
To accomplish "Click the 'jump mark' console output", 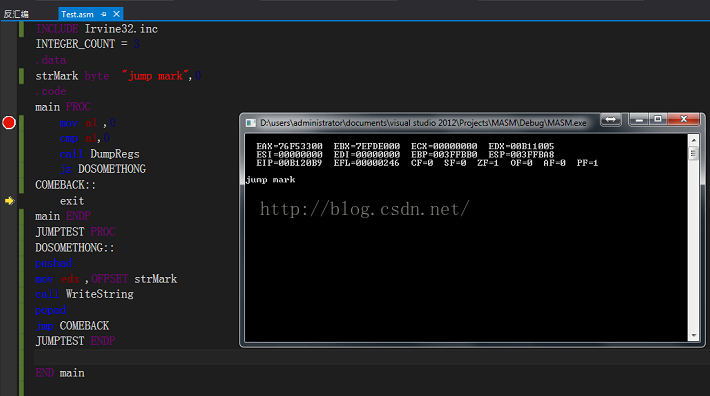I will click(270, 180).
